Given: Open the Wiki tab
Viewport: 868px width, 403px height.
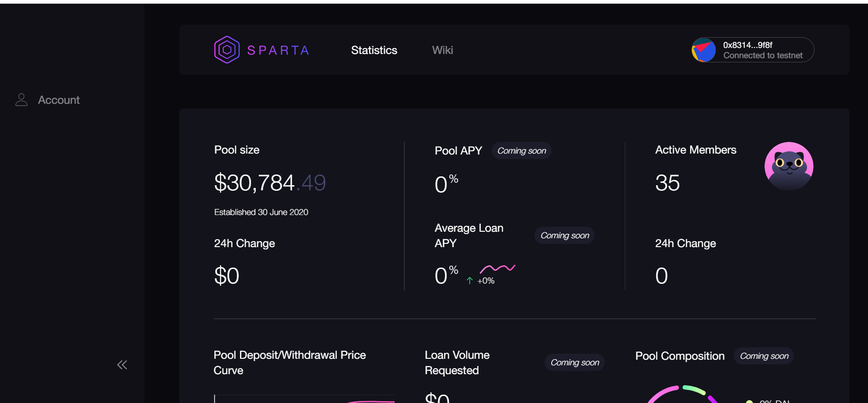Looking at the screenshot, I should point(443,50).
